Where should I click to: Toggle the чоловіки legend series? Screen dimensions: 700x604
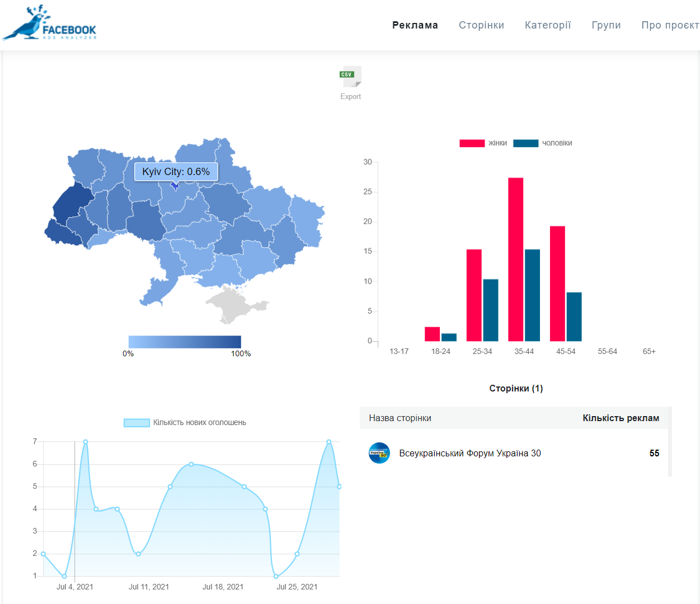(x=542, y=143)
